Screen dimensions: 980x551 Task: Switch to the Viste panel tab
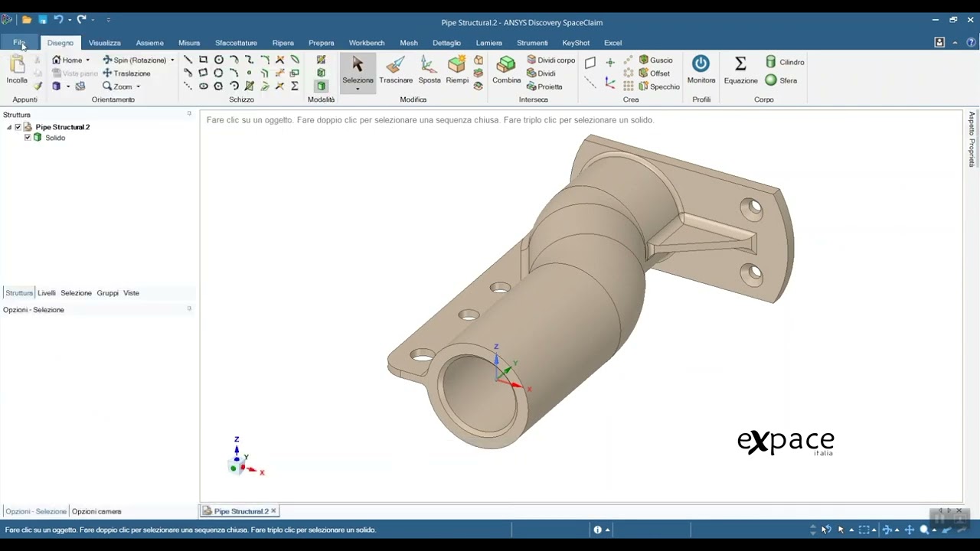pos(132,293)
